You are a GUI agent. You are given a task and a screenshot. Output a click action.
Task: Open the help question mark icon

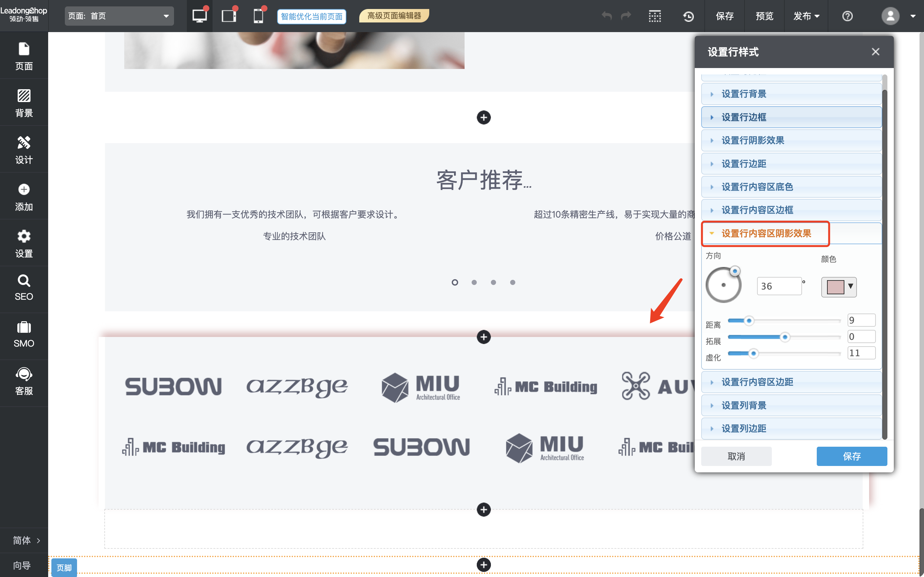coord(847,16)
